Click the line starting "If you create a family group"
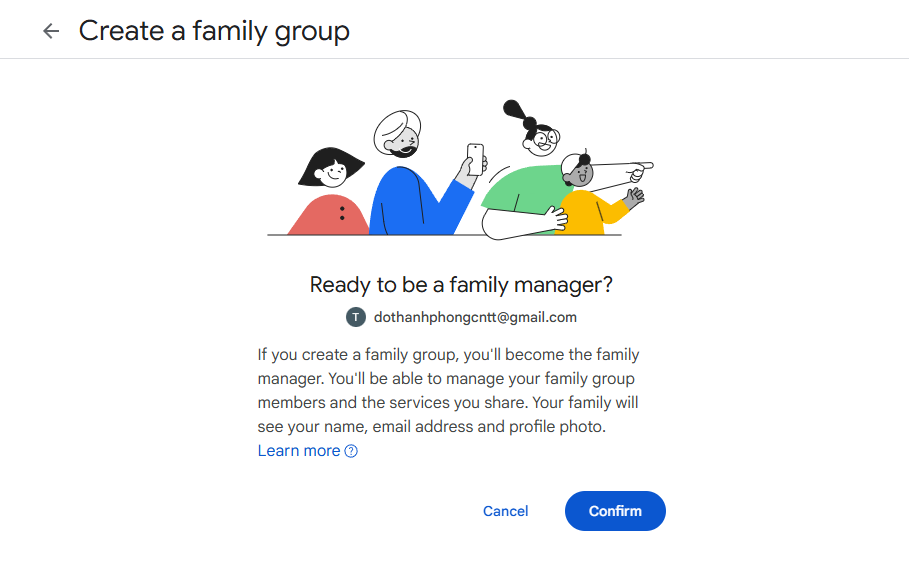 pos(448,355)
